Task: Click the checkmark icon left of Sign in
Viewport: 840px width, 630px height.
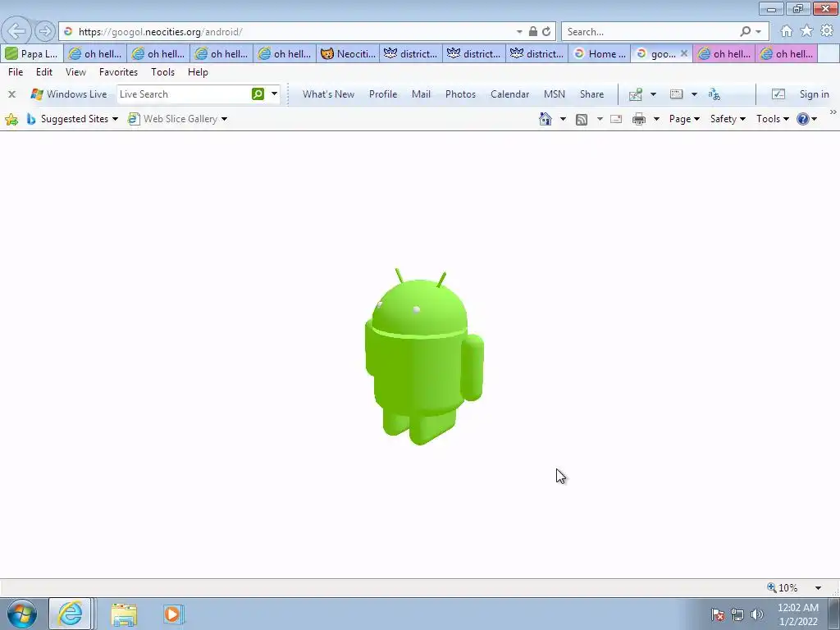Action: [778, 94]
